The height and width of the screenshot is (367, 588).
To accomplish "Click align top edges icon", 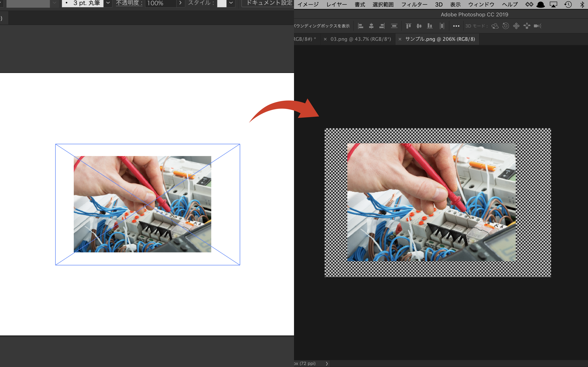I will point(409,26).
